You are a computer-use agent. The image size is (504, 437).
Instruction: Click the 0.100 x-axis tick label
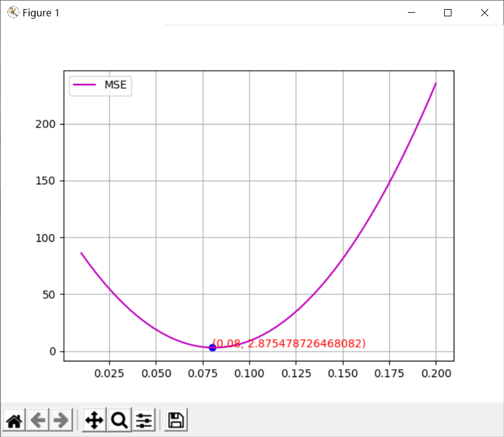pos(250,374)
